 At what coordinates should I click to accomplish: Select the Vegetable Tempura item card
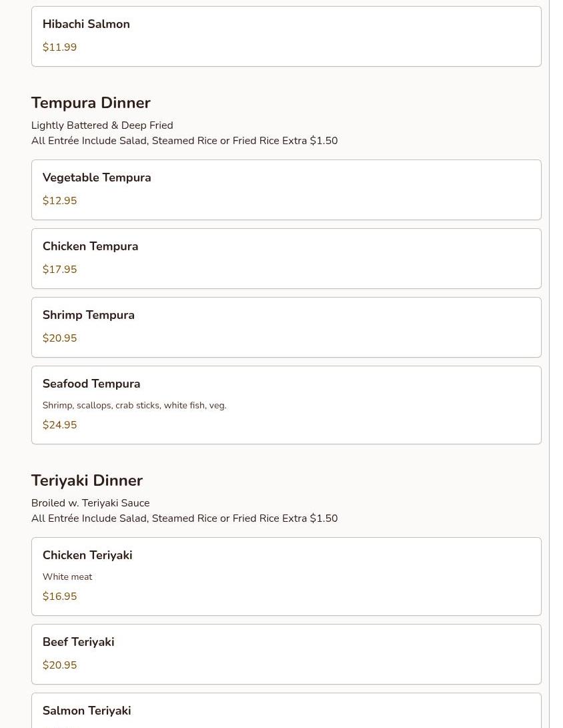286,190
